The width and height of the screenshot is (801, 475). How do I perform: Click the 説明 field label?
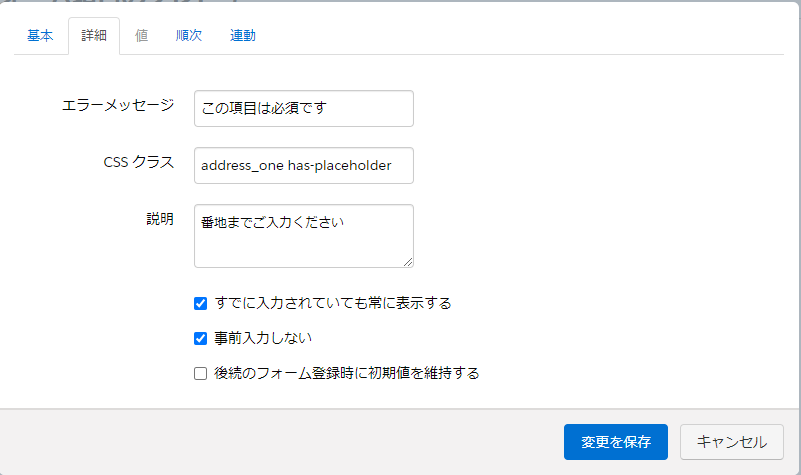[x=160, y=219]
